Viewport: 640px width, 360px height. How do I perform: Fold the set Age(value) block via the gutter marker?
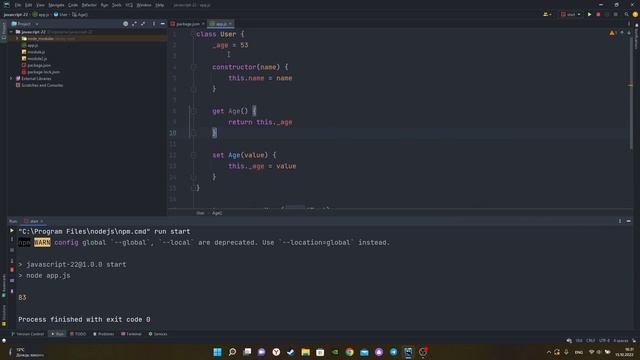[x=193, y=155]
